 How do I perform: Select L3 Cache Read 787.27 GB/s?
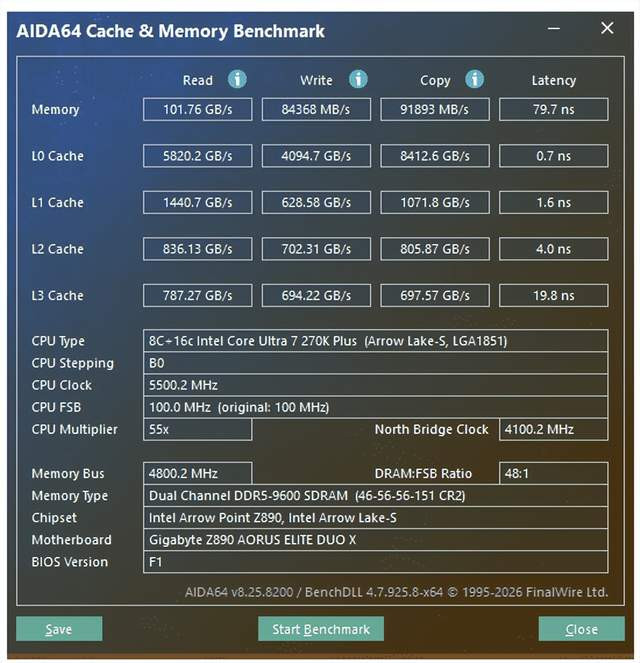tap(197, 296)
